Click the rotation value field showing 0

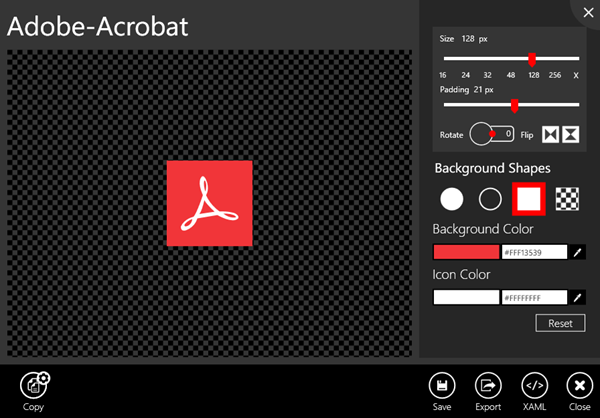click(504, 134)
